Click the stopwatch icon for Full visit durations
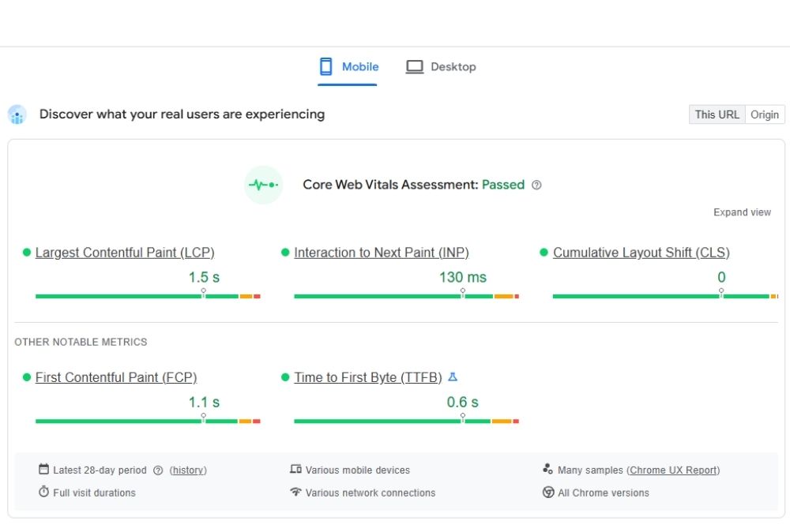 (x=43, y=492)
